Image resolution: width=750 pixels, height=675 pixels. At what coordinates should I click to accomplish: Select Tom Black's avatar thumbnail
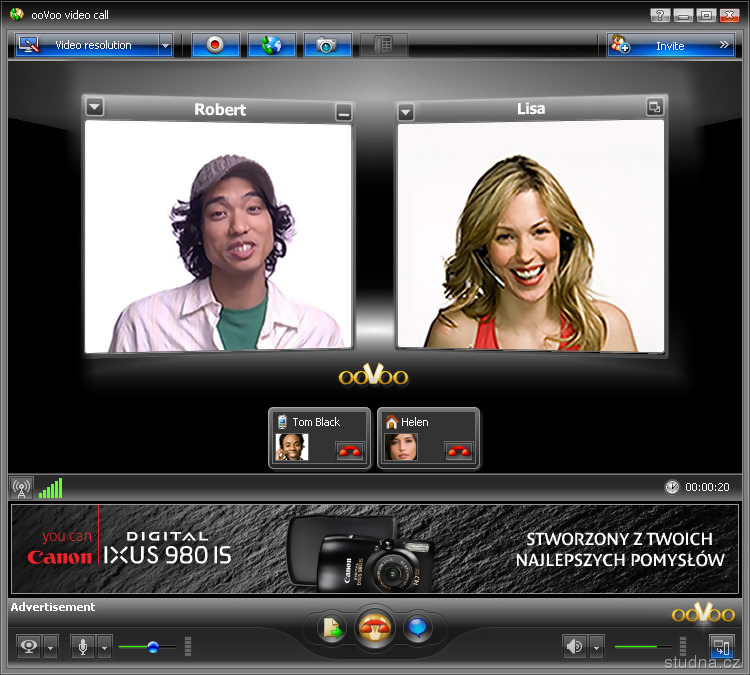292,447
